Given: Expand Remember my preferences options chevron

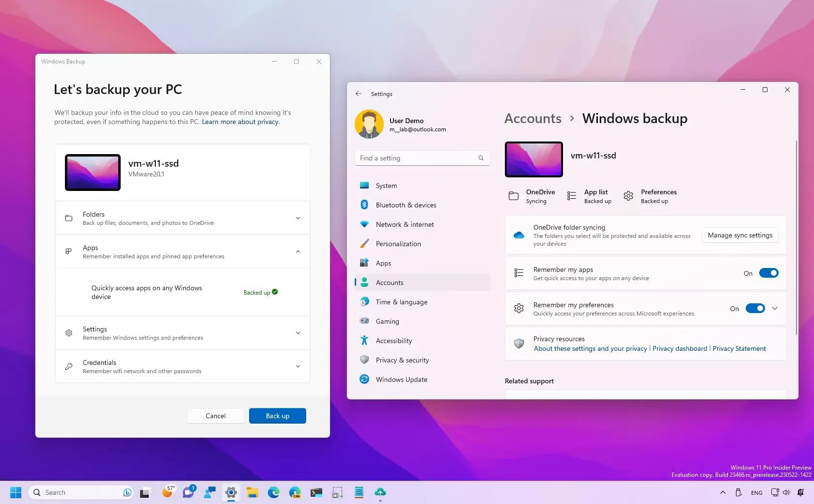Looking at the screenshot, I should (775, 308).
